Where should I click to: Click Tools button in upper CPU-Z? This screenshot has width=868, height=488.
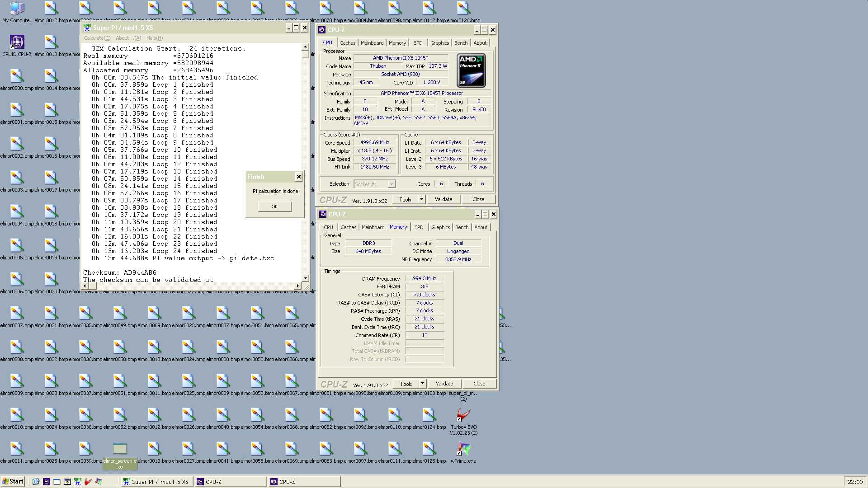tap(405, 199)
